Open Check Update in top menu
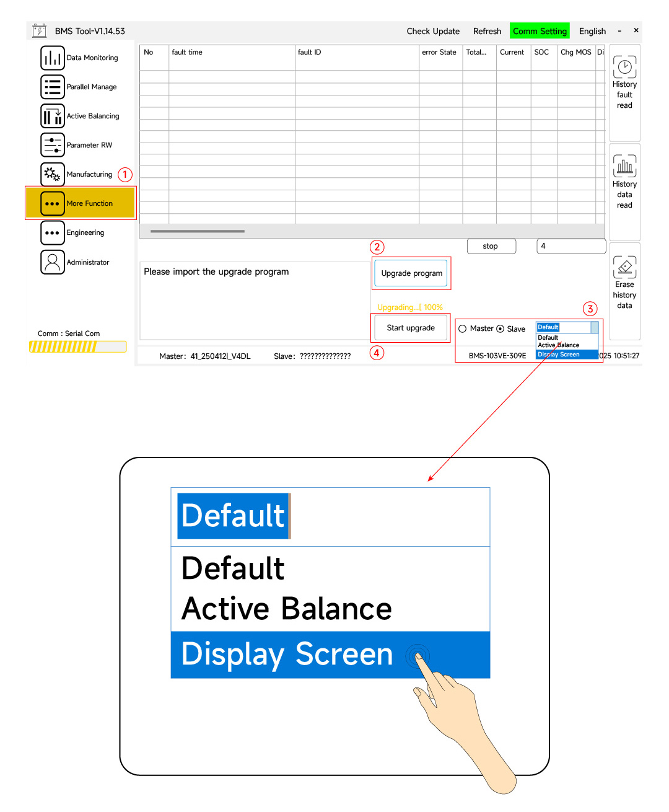 tap(433, 32)
